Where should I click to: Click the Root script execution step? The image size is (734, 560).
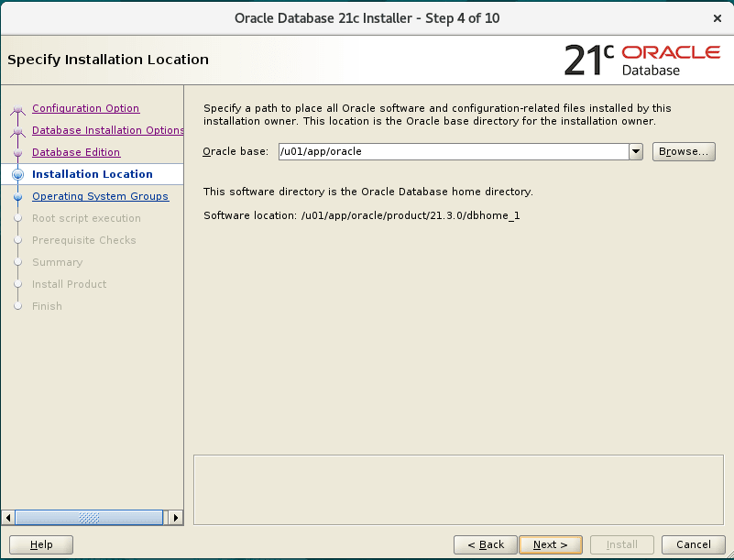click(86, 218)
